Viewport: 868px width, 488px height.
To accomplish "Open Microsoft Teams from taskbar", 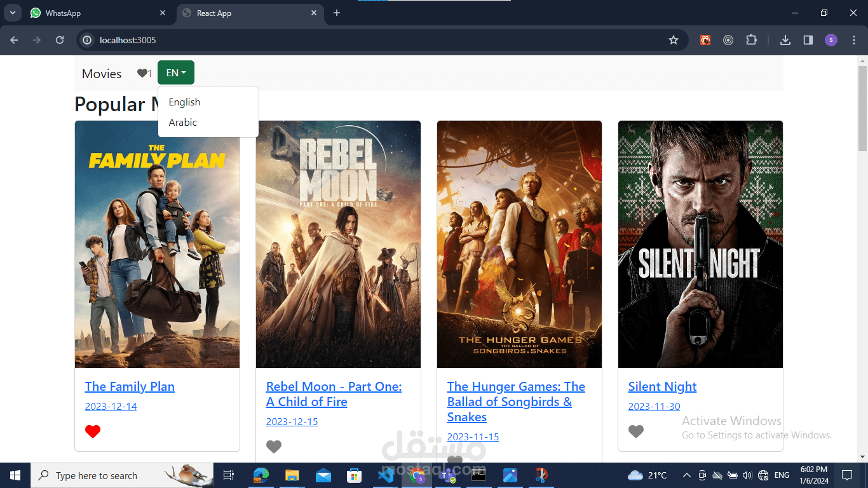I will click(x=448, y=475).
